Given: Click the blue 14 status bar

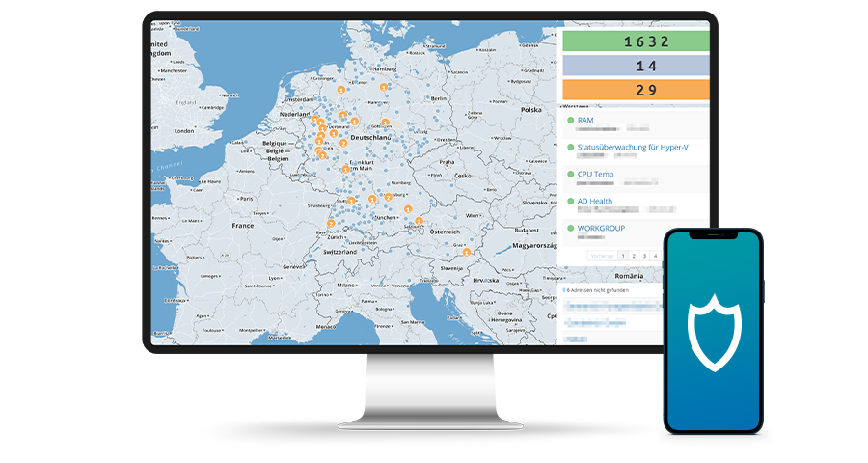Looking at the screenshot, I should pyautogui.click(x=637, y=66).
